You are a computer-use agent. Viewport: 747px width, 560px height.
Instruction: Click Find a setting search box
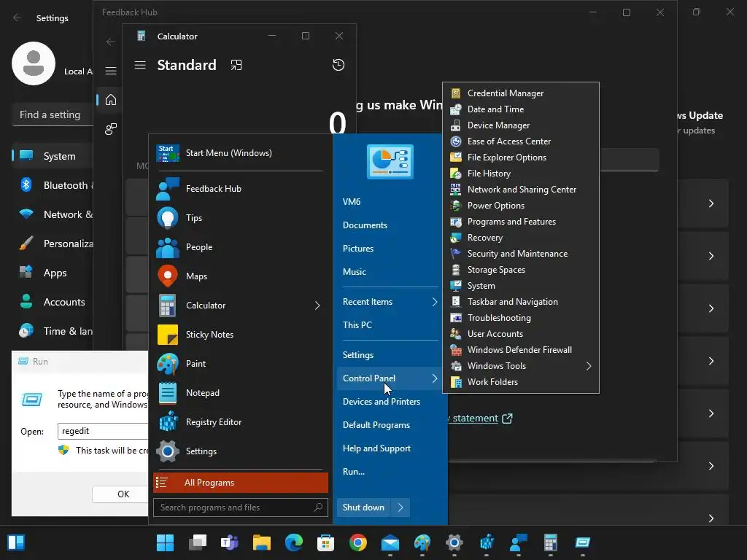pyautogui.click(x=53, y=114)
